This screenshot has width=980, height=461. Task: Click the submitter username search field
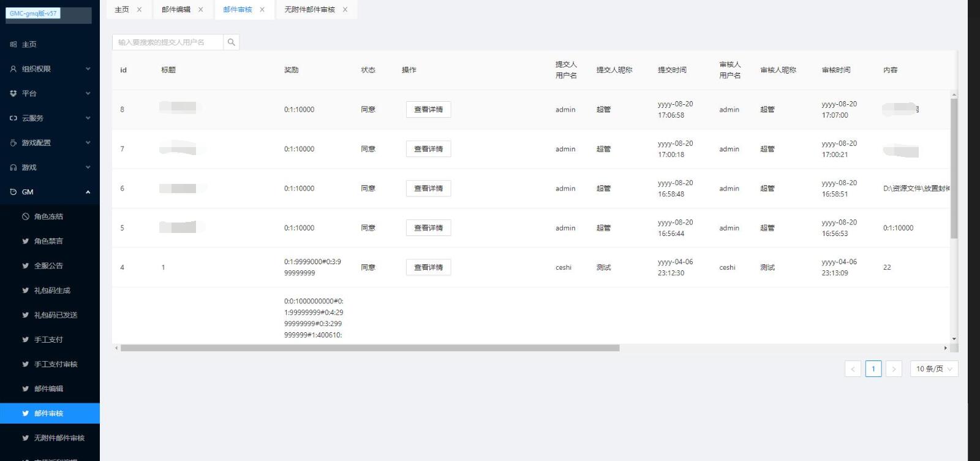167,42
